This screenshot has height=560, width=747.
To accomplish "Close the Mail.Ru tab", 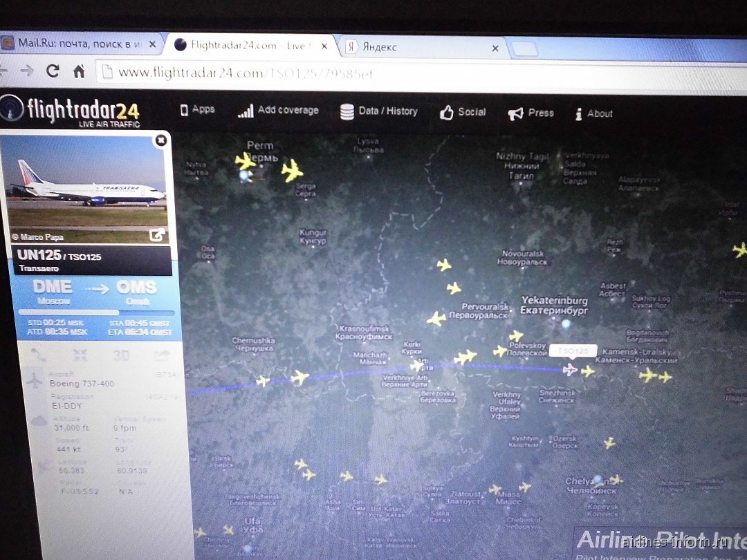I will coord(152,44).
